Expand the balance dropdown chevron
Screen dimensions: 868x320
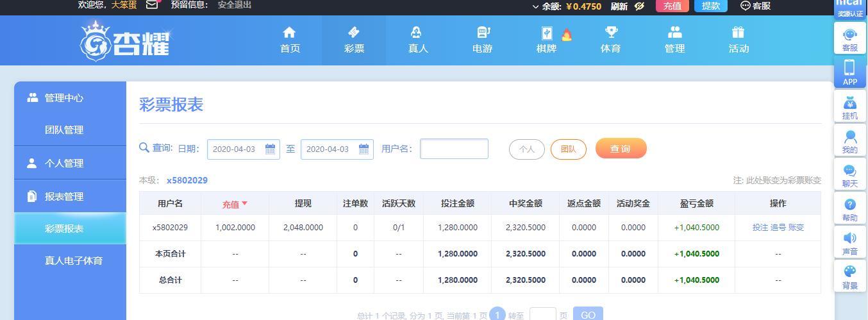coord(536,6)
